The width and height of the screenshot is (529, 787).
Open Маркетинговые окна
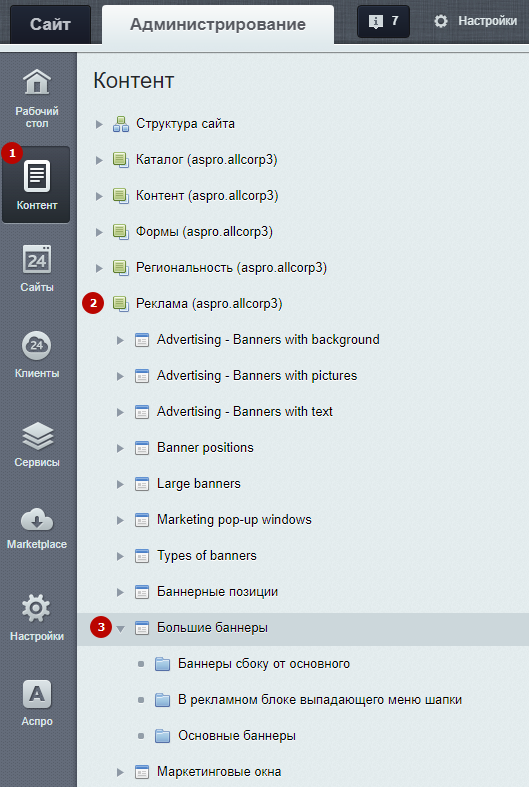pyautogui.click(x=219, y=771)
